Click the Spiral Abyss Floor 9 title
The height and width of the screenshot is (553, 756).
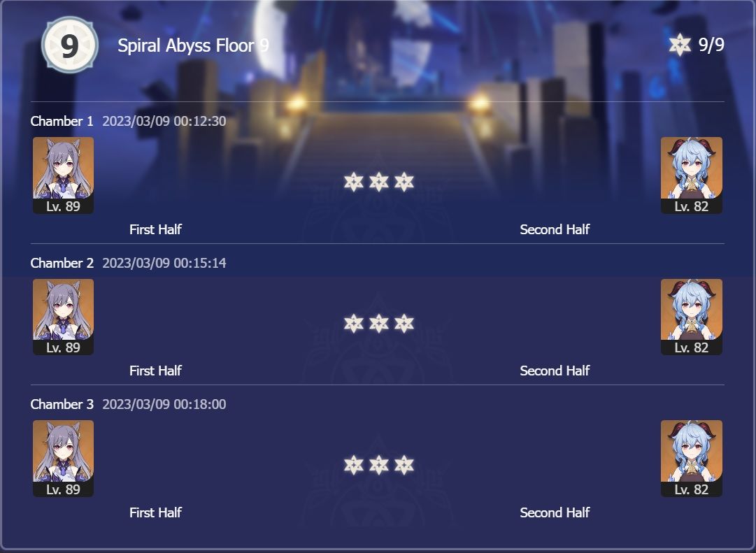pyautogui.click(x=193, y=45)
